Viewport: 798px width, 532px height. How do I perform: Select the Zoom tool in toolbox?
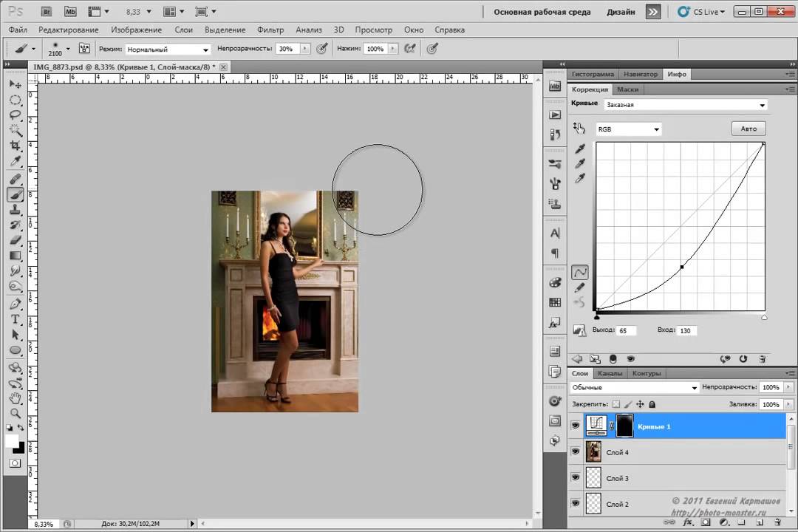[x=15, y=412]
